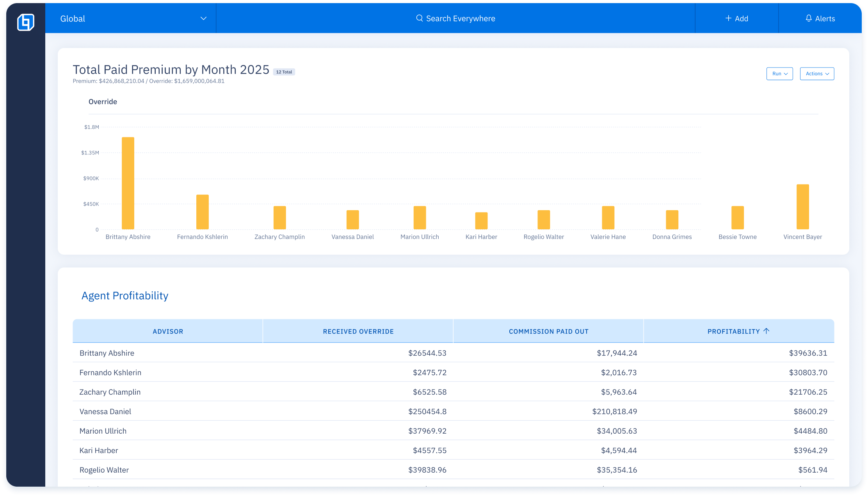The width and height of the screenshot is (868, 496).
Task: Click the Brittany Abshire chart bar
Action: point(128,183)
